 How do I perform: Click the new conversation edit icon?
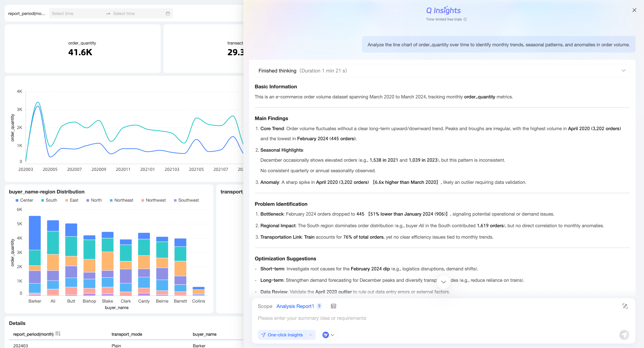(x=625, y=306)
